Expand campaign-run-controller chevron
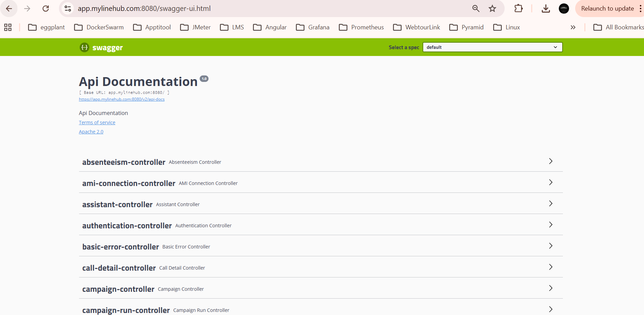Image resolution: width=644 pixels, height=315 pixels. pyautogui.click(x=551, y=309)
